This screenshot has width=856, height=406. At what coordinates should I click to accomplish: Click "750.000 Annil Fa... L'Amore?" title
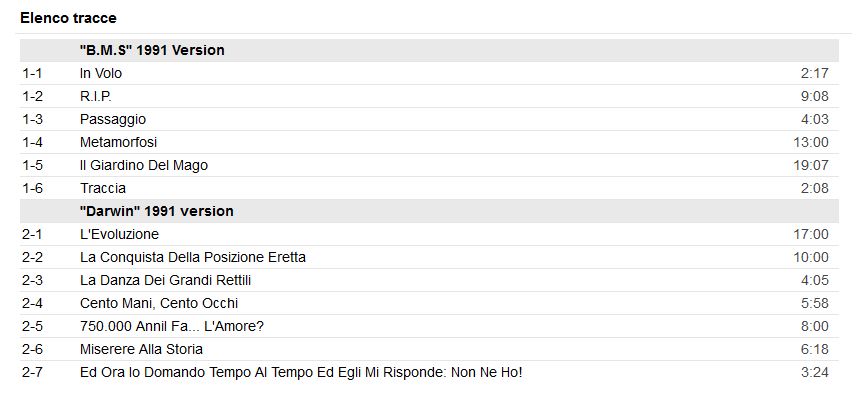tap(172, 326)
